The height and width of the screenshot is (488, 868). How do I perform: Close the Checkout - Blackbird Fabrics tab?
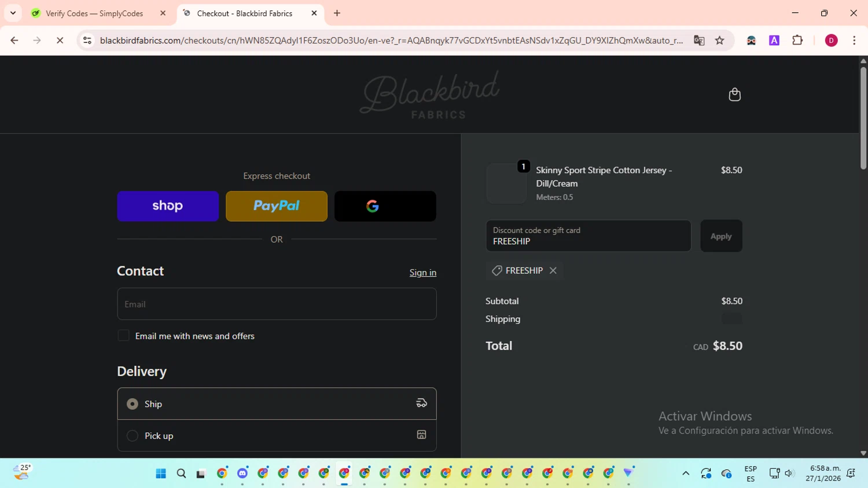314,13
